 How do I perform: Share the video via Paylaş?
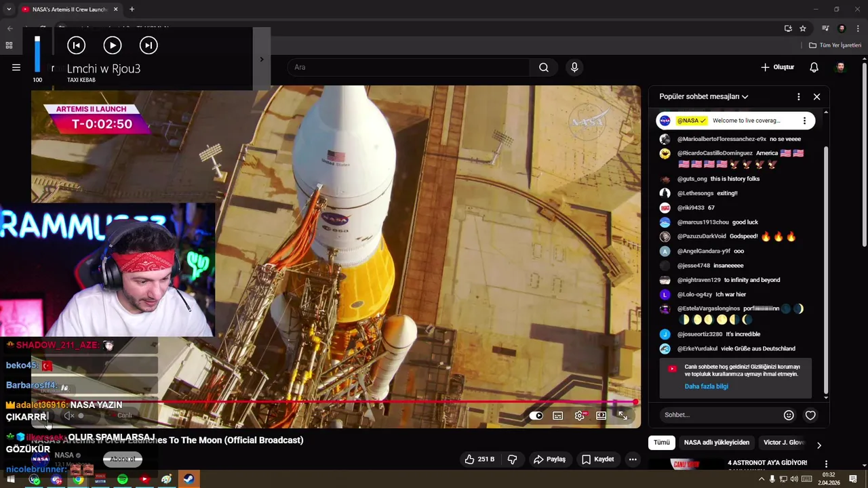pyautogui.click(x=549, y=460)
